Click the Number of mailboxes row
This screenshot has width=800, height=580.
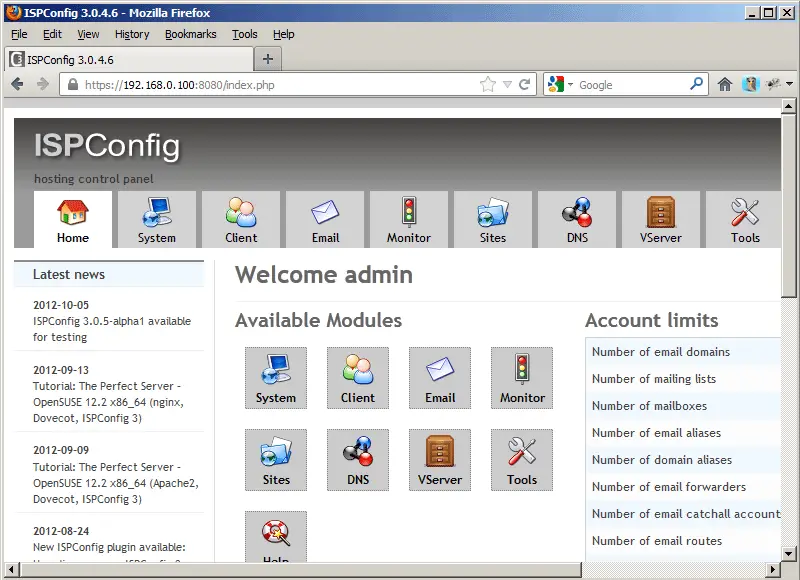coord(683,406)
